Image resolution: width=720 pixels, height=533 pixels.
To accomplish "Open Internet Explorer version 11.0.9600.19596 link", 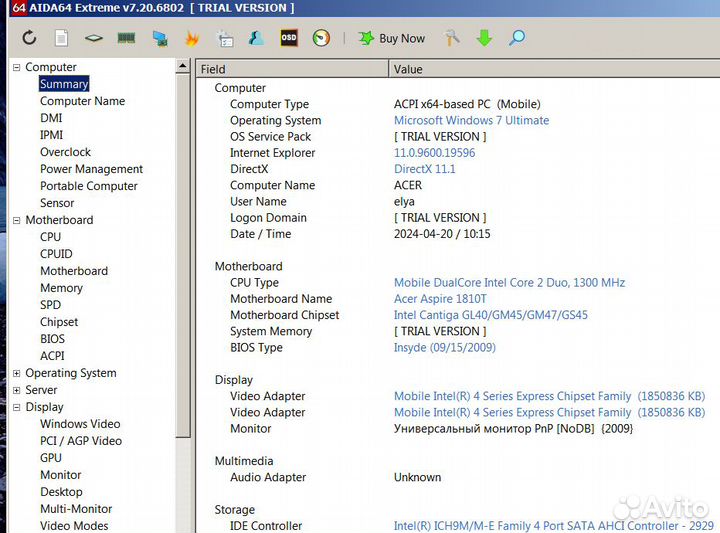I will 434,153.
